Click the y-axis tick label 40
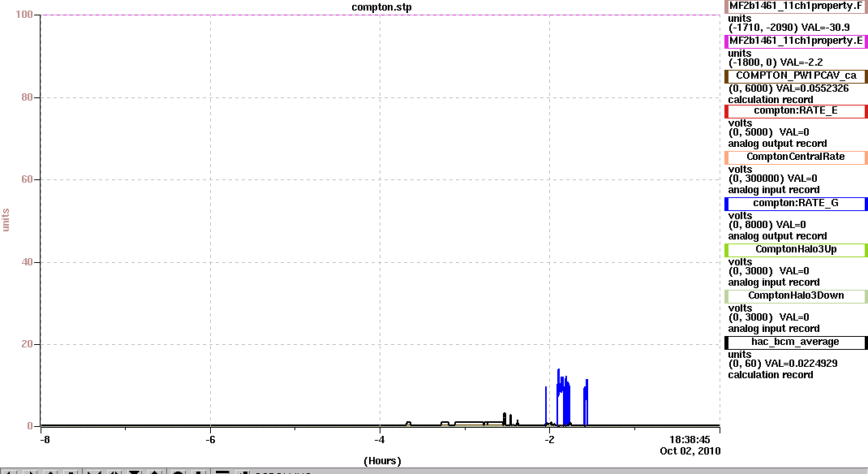This screenshot has width=868, height=474. tap(27, 262)
